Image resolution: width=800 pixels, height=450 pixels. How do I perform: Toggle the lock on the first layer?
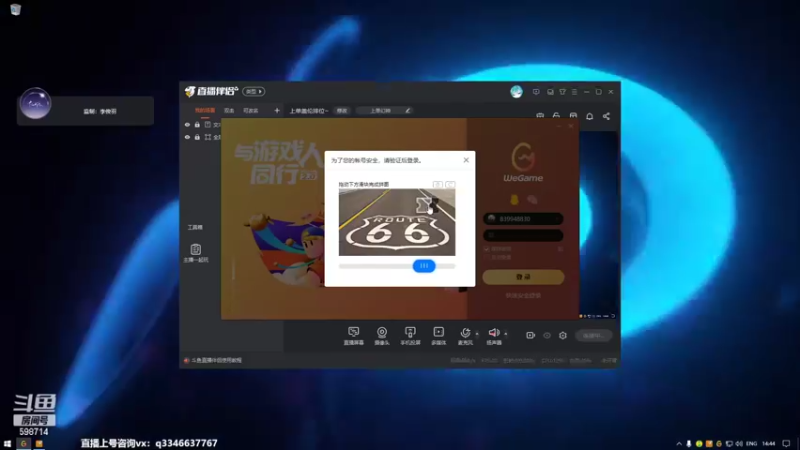click(197, 125)
